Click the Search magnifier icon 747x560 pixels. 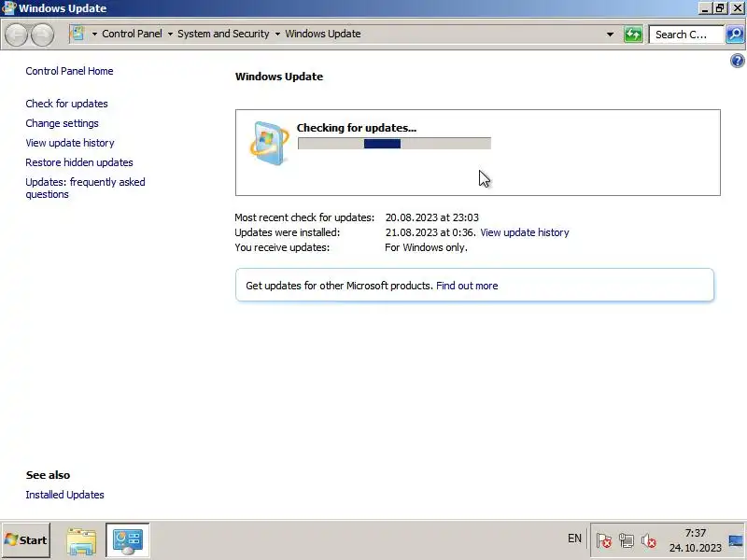tap(735, 35)
